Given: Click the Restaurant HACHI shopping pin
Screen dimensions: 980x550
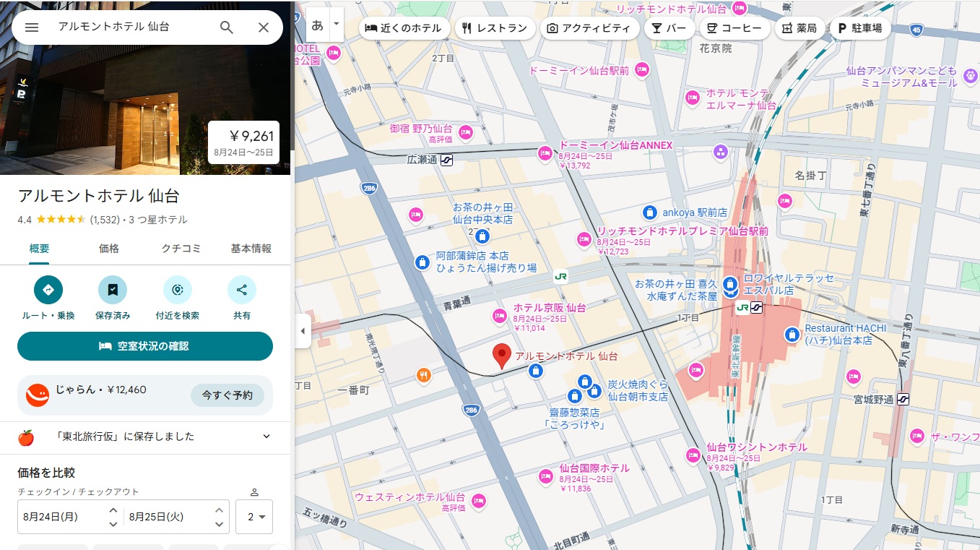Looking at the screenshot, I should pos(792,335).
